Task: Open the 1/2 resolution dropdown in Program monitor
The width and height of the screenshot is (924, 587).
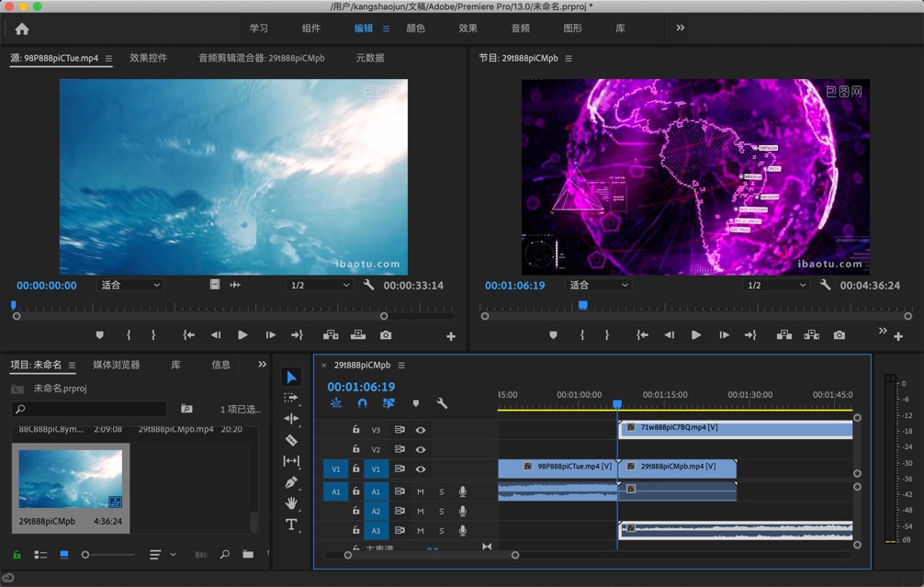Action: pyautogui.click(x=774, y=285)
